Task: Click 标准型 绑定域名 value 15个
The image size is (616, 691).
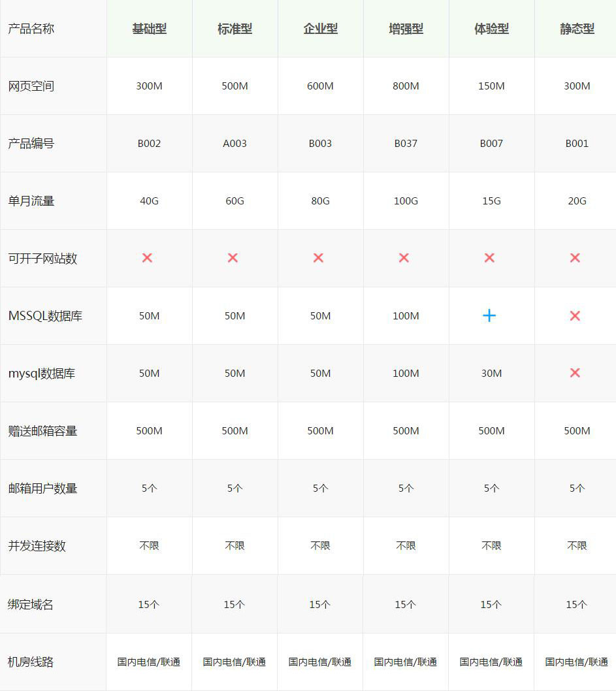Action: pos(235,604)
